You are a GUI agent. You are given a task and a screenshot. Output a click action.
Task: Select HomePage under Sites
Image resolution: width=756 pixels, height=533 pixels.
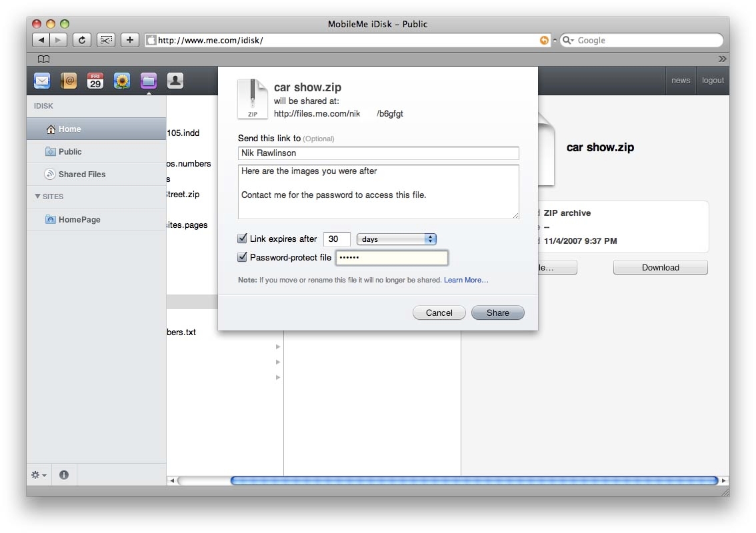[x=97, y=219]
